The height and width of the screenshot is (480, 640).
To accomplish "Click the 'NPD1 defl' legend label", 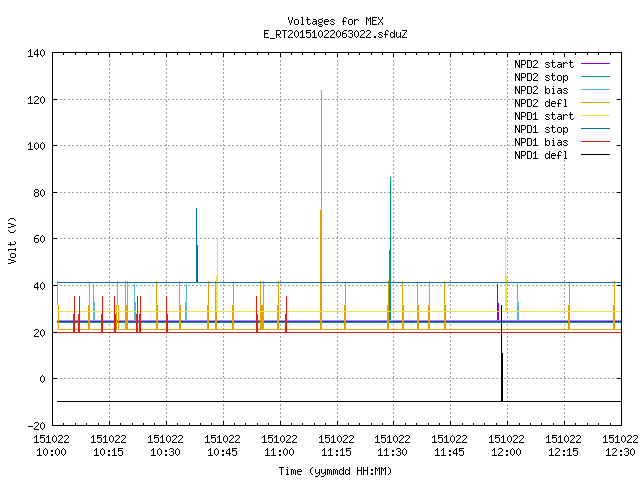I will pyautogui.click(x=541, y=156).
